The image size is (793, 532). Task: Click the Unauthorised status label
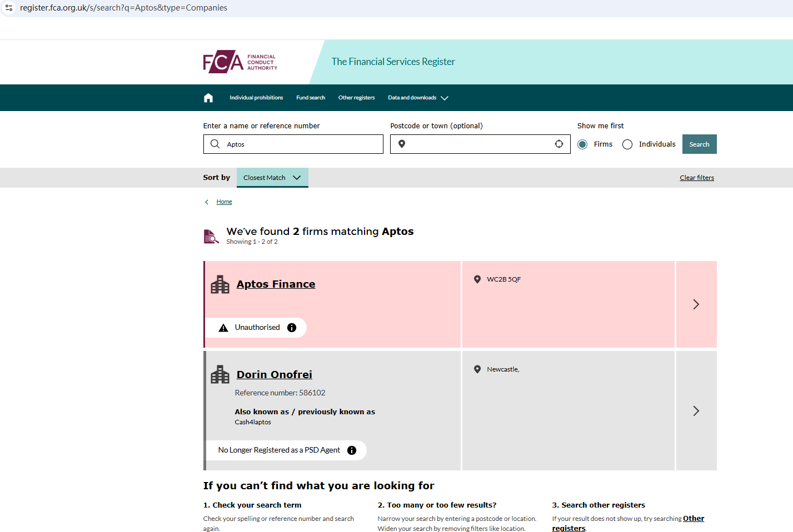(257, 328)
